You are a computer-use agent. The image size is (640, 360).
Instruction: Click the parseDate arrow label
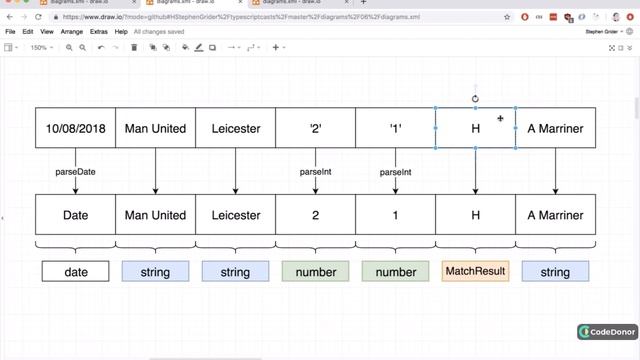[x=76, y=172]
